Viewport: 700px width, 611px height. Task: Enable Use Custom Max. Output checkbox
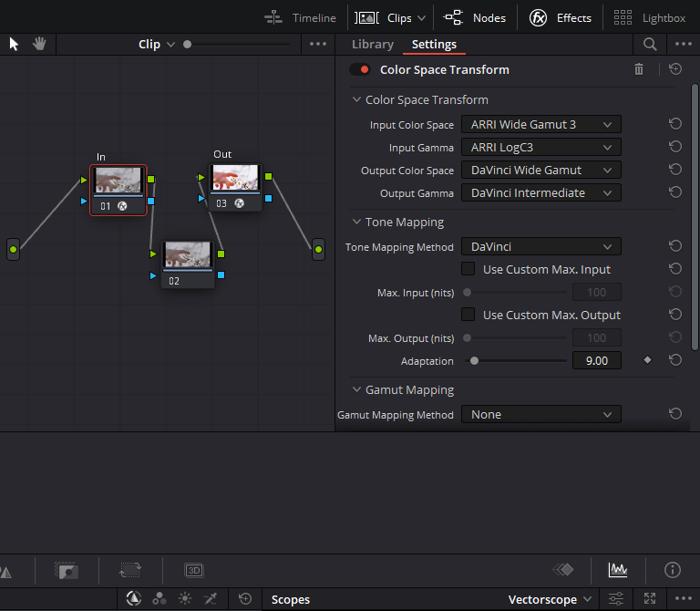[x=468, y=315]
